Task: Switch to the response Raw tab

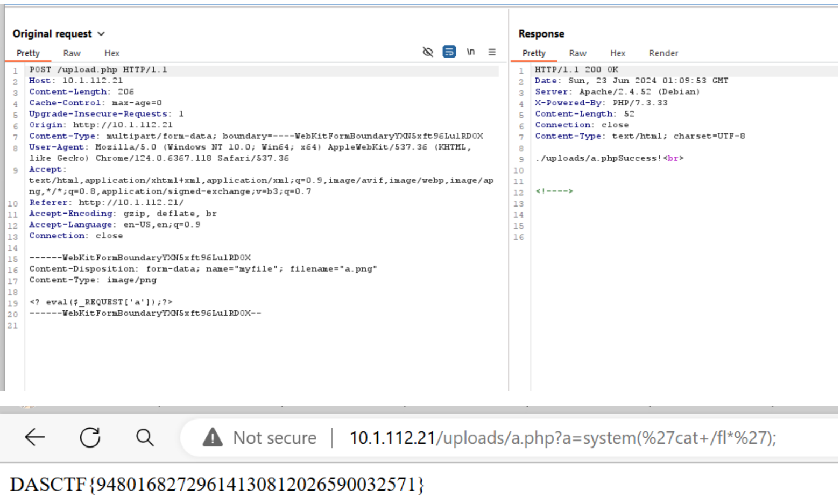Action: 577,53
